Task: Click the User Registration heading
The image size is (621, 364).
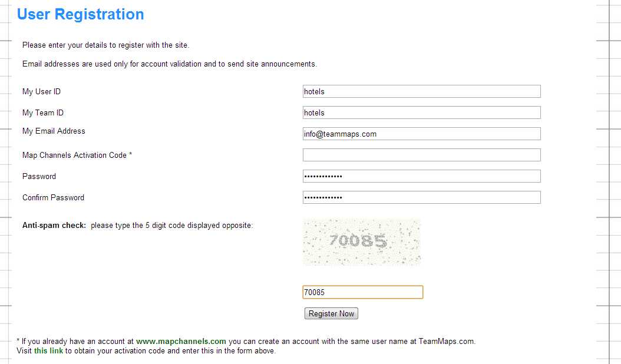Action: 80,14
